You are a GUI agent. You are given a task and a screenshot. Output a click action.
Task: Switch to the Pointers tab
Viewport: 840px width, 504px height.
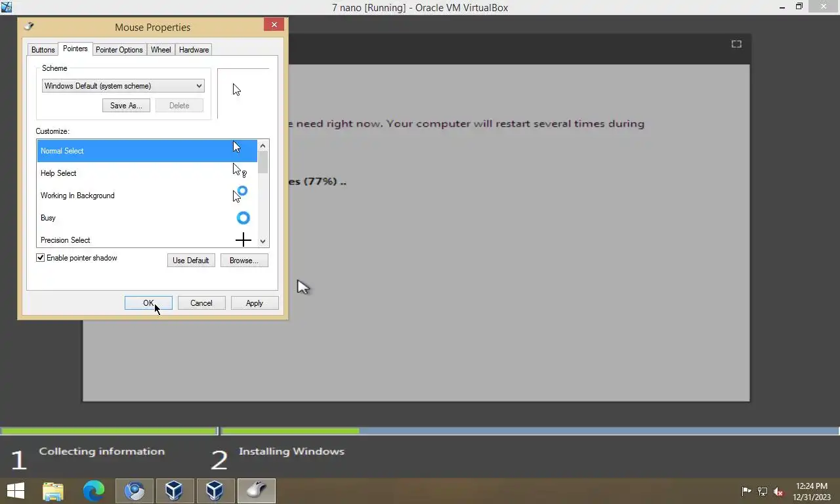click(x=75, y=49)
